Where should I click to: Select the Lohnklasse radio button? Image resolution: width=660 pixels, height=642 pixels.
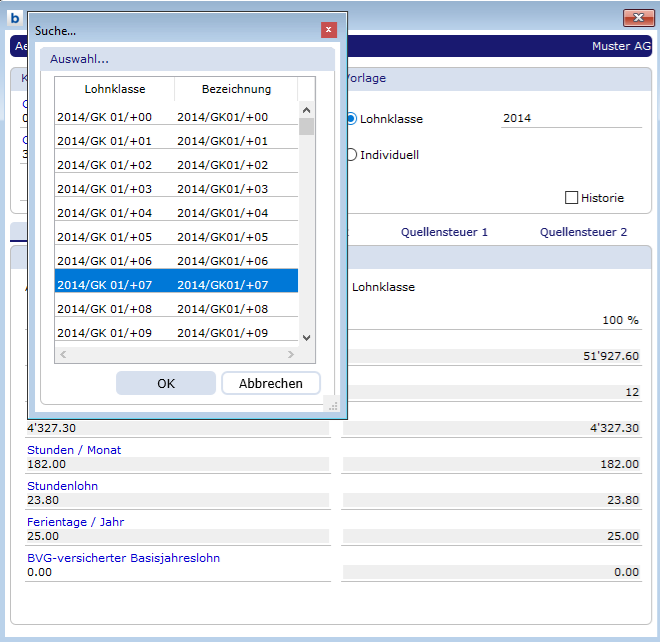(x=351, y=119)
